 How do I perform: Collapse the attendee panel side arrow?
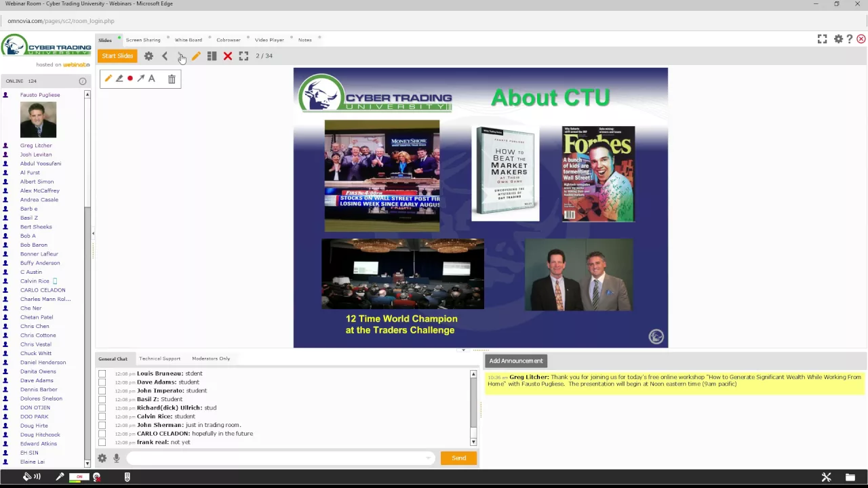pos(93,234)
